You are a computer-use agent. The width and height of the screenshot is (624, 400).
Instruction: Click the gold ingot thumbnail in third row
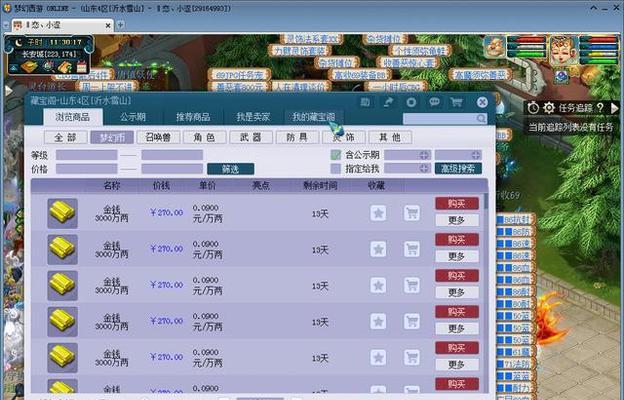tap(62, 285)
